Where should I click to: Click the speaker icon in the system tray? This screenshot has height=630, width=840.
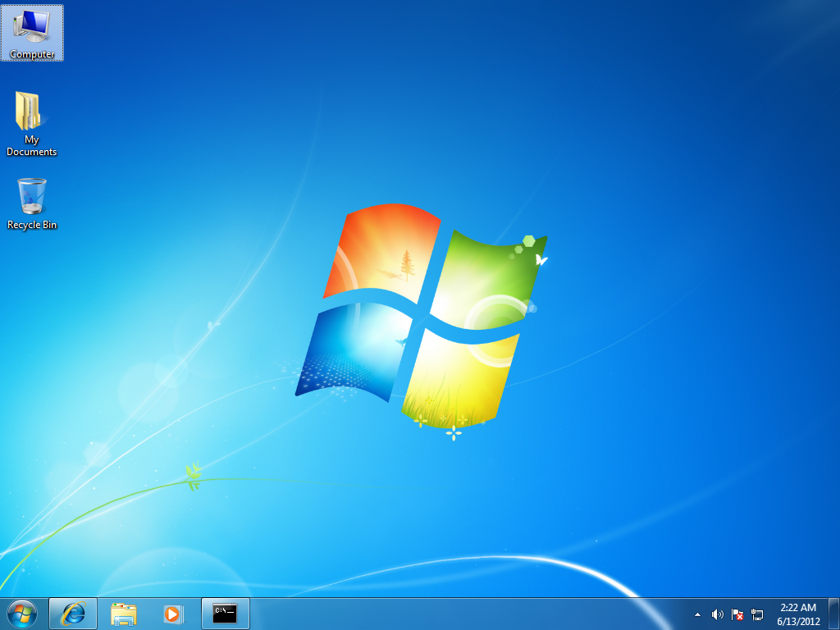pos(717,614)
